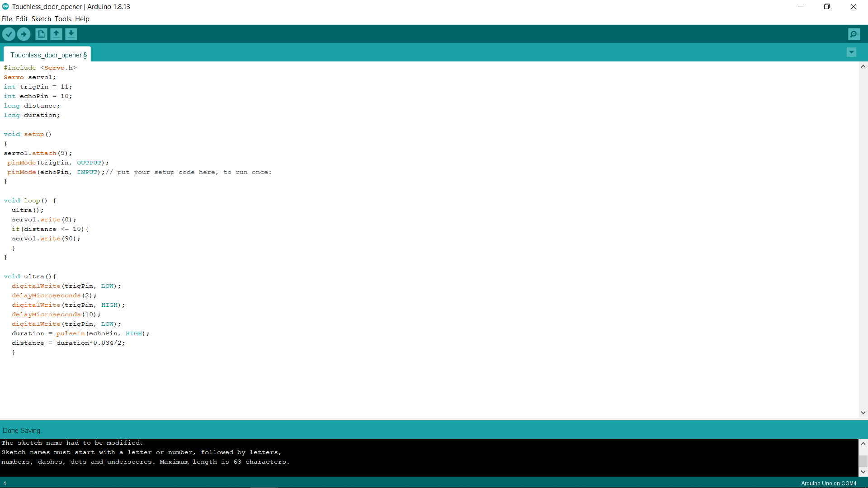Screen dimensions: 868x488
Task: Click the Arduino logo in the title bar
Action: [5, 6]
